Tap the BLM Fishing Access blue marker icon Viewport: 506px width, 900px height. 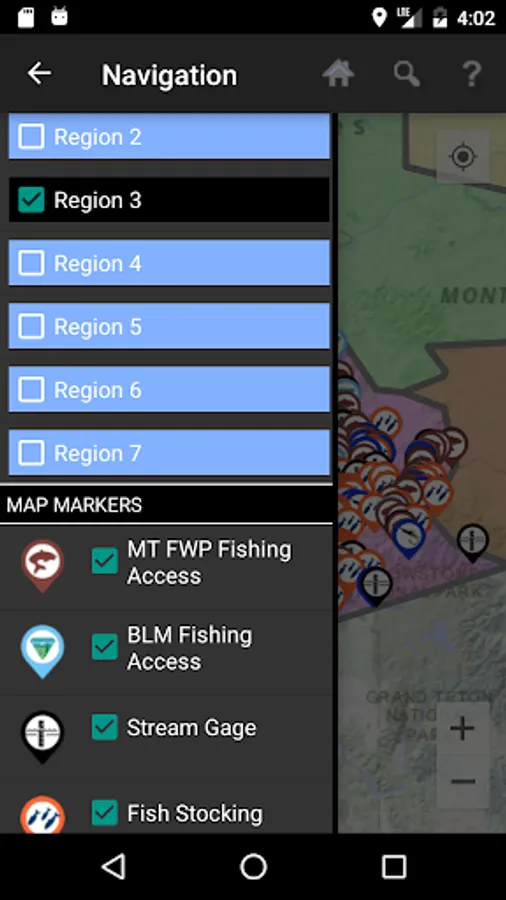point(42,651)
